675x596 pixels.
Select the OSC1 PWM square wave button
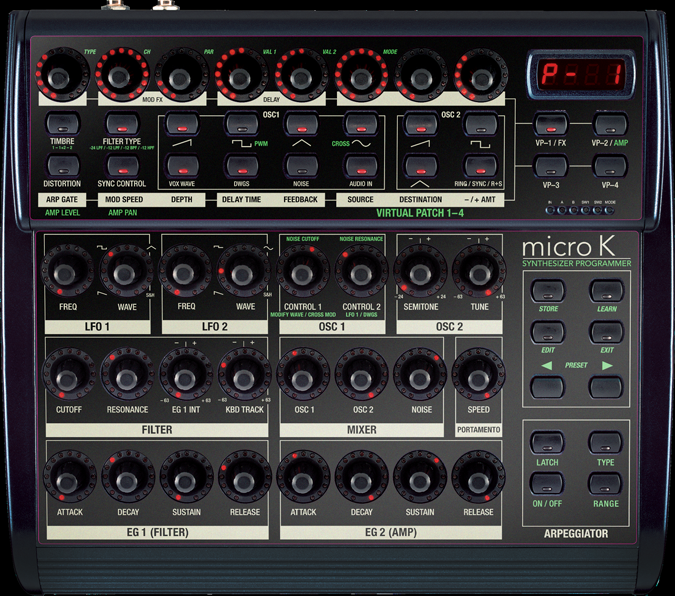point(241,124)
